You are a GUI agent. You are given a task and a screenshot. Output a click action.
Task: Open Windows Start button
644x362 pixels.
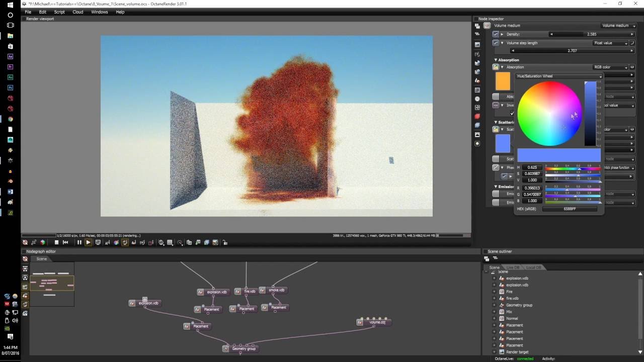point(10,5)
